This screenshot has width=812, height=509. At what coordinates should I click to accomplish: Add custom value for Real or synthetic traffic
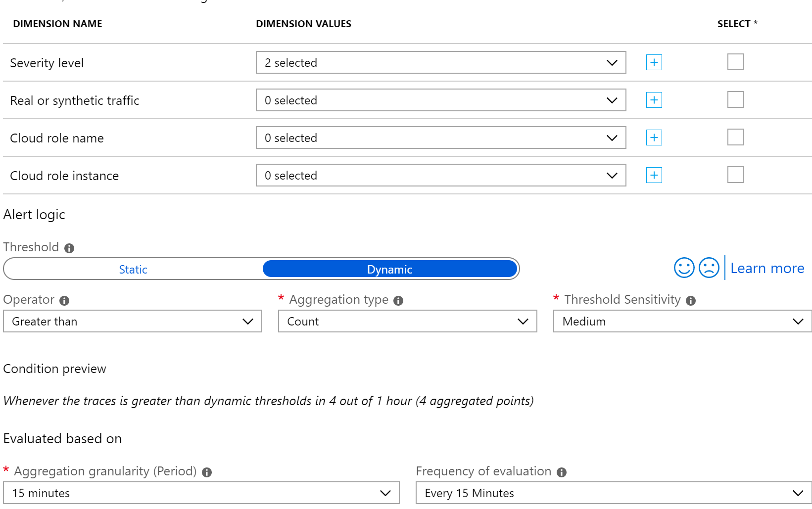point(654,100)
